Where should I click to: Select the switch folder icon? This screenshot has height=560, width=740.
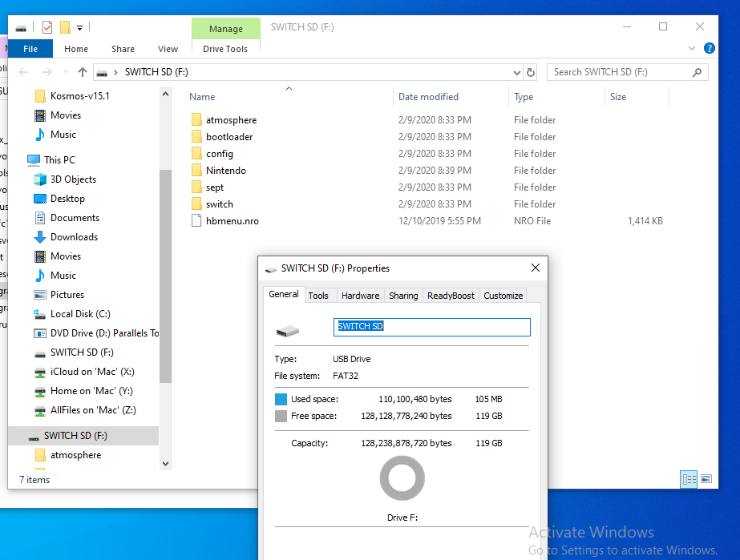coord(196,204)
